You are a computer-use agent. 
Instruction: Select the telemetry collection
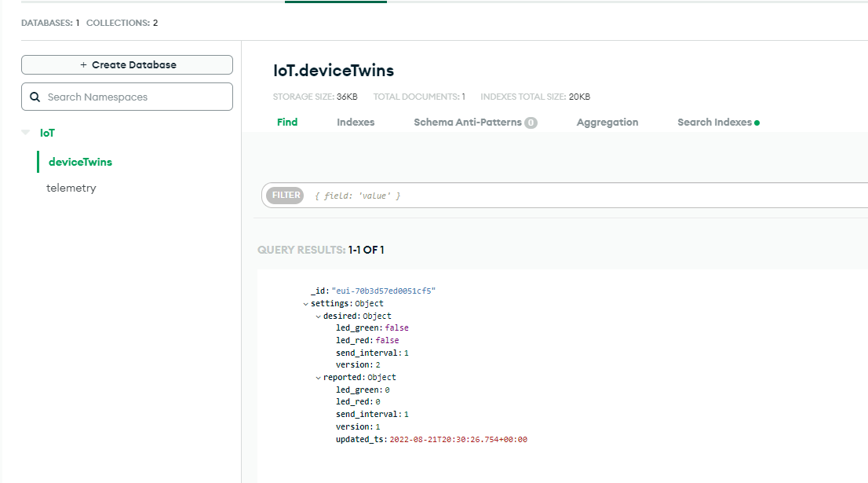(71, 188)
